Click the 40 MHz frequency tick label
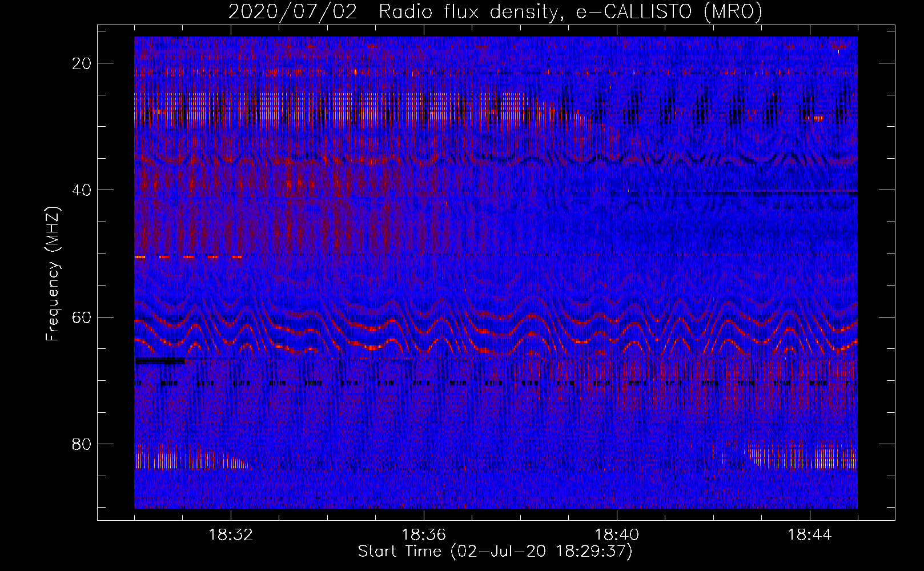The width and height of the screenshot is (924, 571). tap(82, 190)
